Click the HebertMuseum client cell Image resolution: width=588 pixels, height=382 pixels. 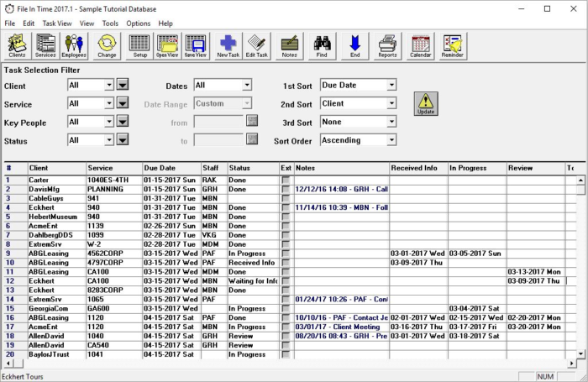tap(57, 217)
